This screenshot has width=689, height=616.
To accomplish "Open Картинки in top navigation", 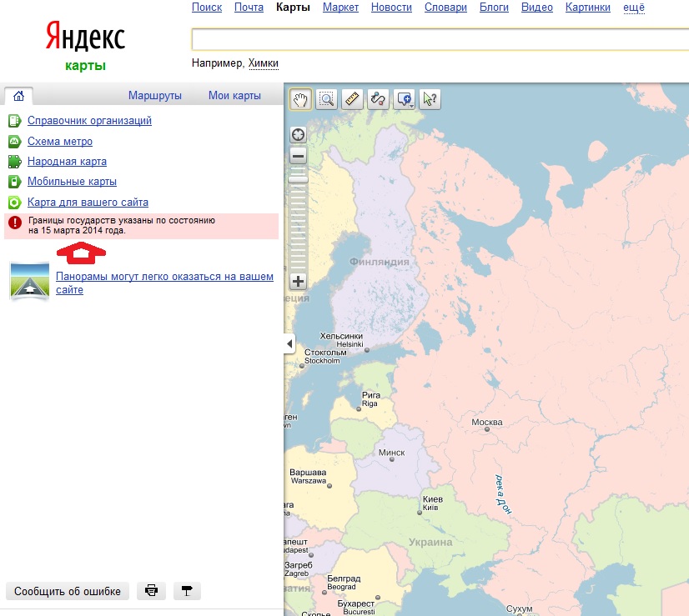I will tap(588, 7).
